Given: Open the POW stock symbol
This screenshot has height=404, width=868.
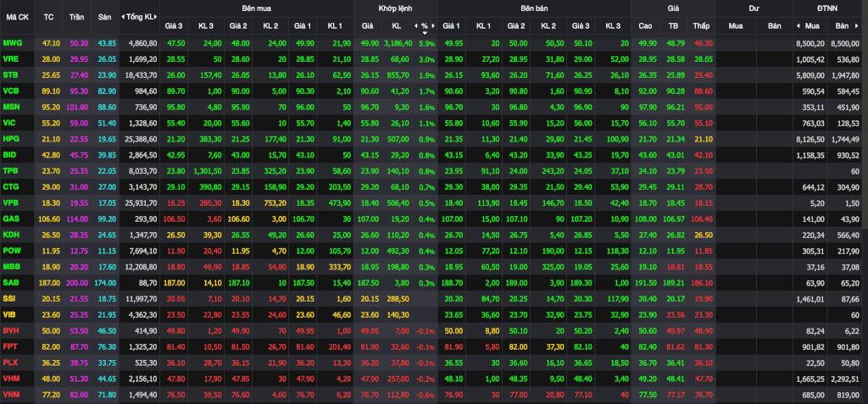Looking at the screenshot, I should [11, 251].
